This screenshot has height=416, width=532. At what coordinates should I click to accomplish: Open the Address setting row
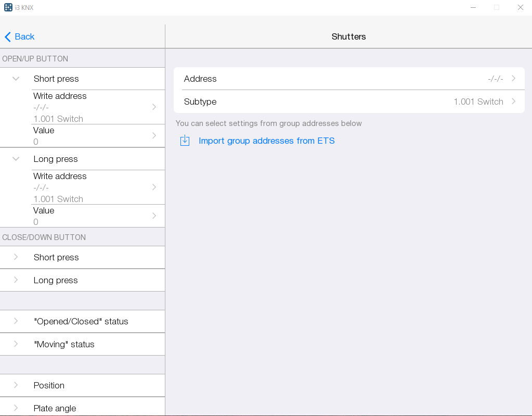point(348,79)
